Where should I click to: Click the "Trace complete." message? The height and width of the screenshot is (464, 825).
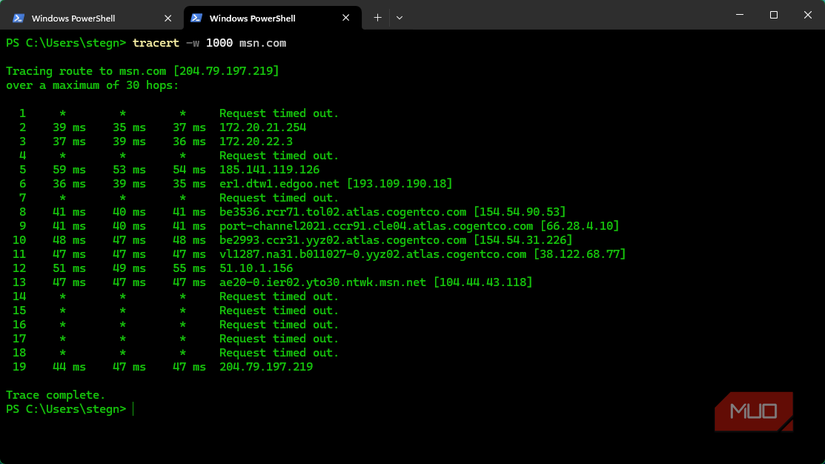pyautogui.click(x=55, y=395)
